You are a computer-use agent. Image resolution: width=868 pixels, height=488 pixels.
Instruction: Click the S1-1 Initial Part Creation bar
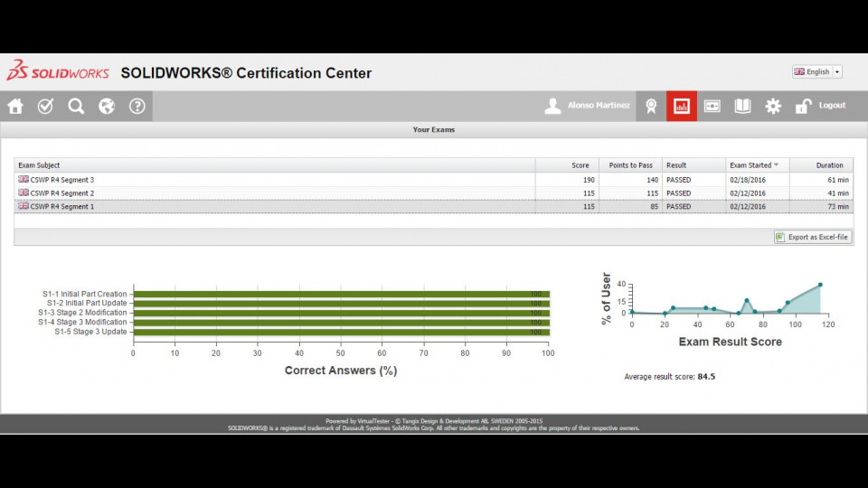click(x=340, y=294)
